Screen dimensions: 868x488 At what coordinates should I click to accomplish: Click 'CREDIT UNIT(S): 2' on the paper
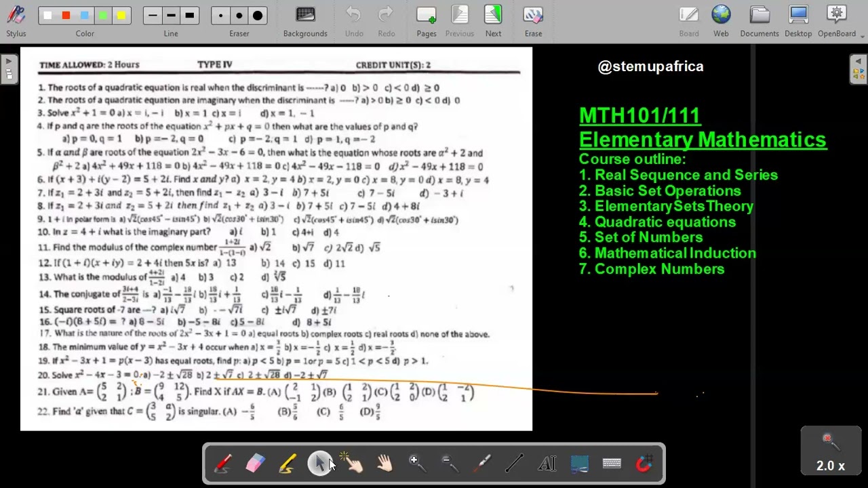click(393, 65)
